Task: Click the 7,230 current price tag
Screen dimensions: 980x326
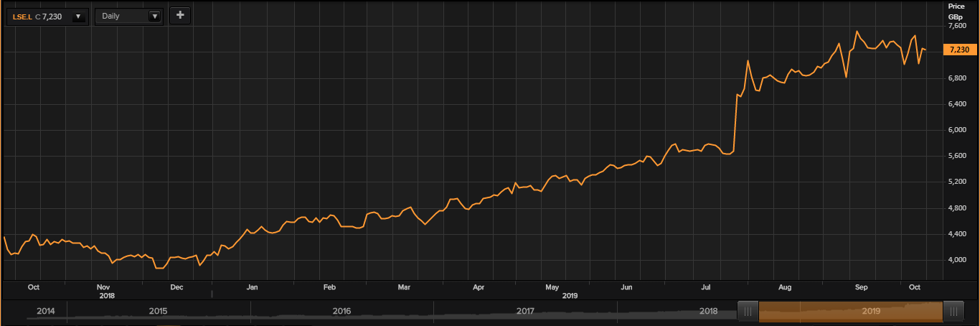Action: [x=960, y=50]
